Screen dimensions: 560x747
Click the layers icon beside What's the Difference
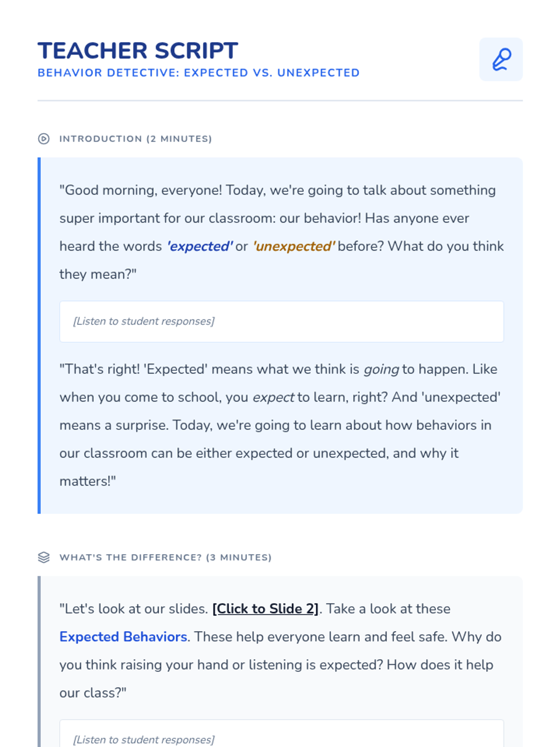(x=44, y=557)
